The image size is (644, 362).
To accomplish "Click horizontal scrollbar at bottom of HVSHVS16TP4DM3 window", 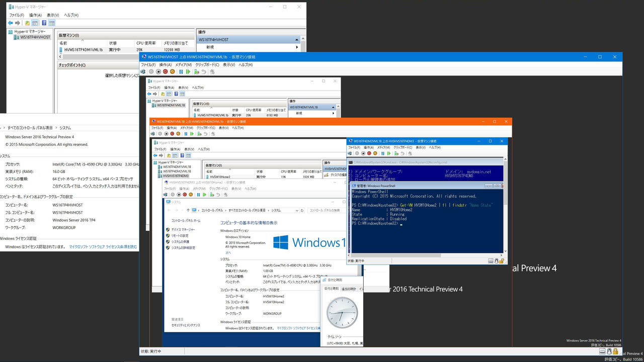I will [425, 255].
